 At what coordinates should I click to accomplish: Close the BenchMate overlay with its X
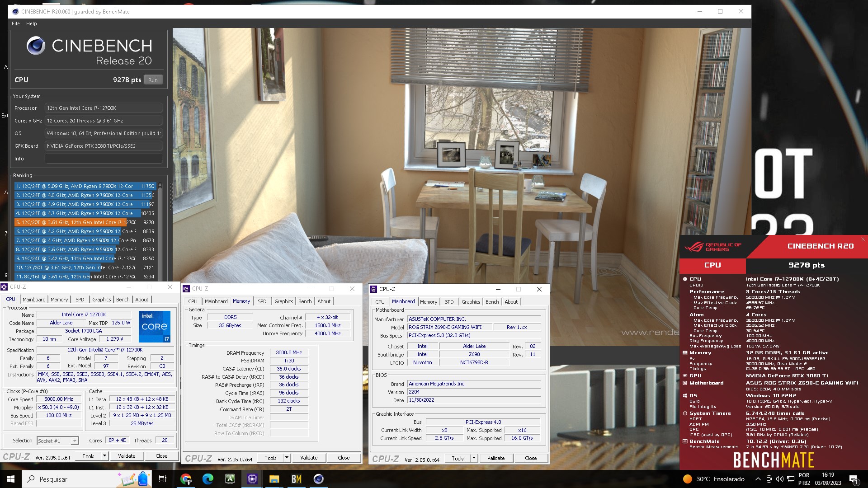click(863, 239)
